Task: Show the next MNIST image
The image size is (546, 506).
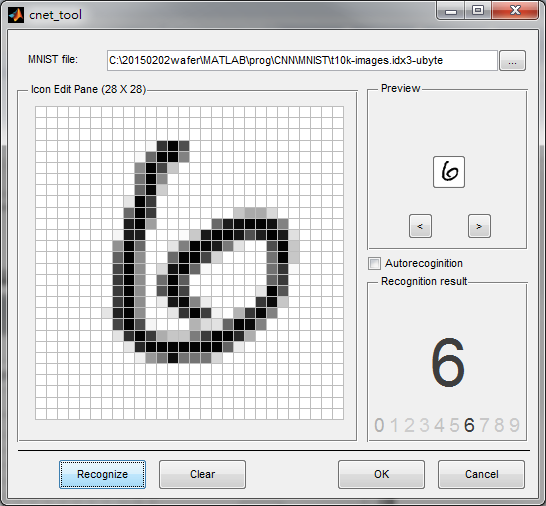Action: (x=479, y=226)
